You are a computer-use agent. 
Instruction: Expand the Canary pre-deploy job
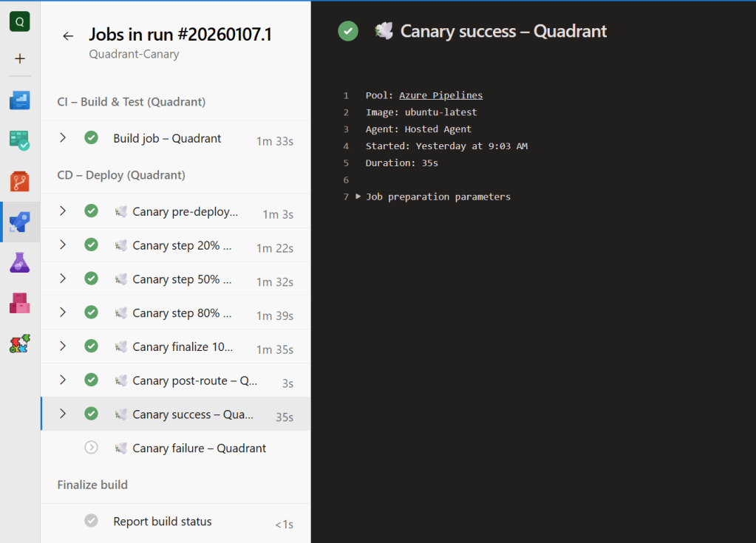pyautogui.click(x=63, y=211)
